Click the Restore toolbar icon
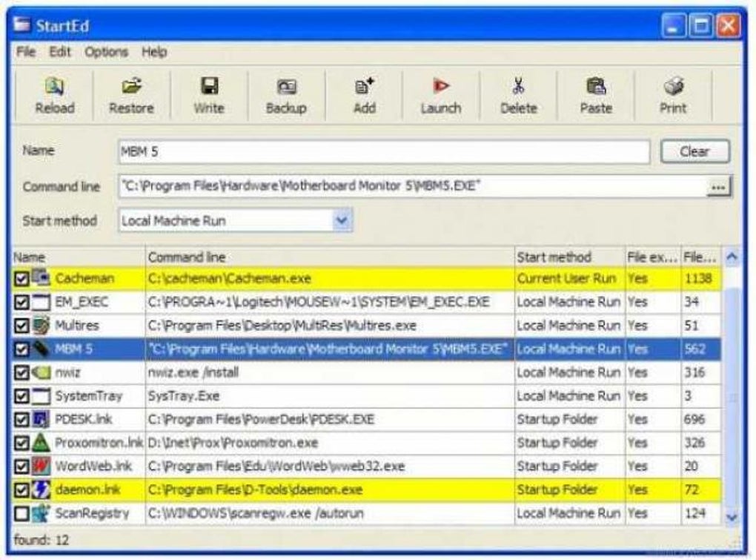Image resolution: width=756 pixels, height=560 pixels. [x=131, y=86]
